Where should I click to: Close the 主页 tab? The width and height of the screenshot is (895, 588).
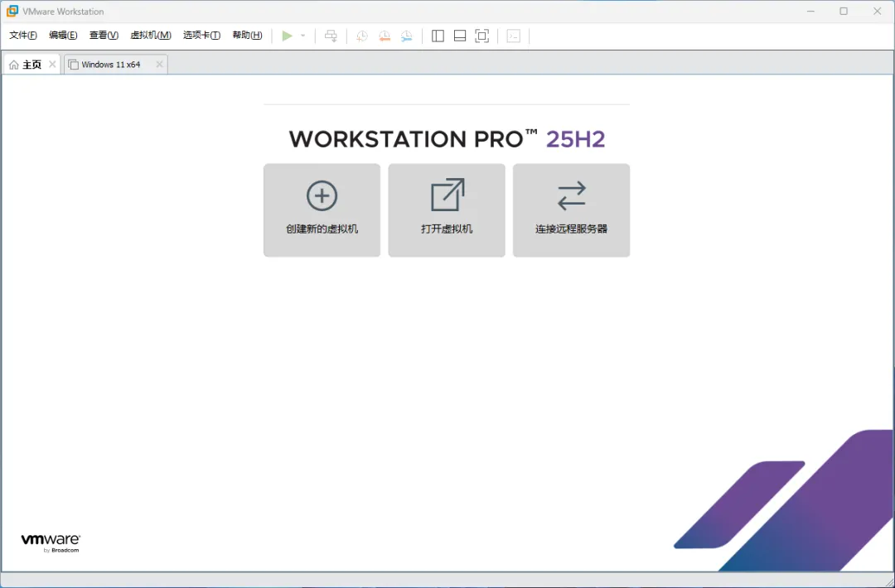coord(52,65)
